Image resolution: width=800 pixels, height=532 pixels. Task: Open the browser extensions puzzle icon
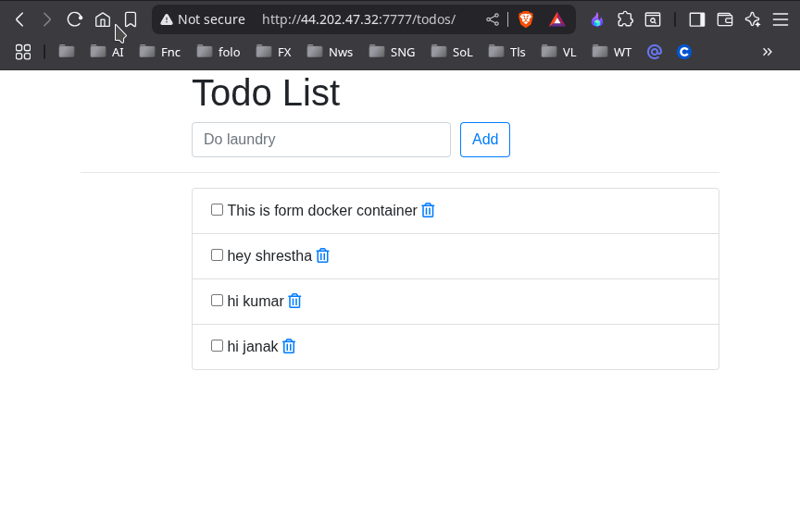[625, 19]
